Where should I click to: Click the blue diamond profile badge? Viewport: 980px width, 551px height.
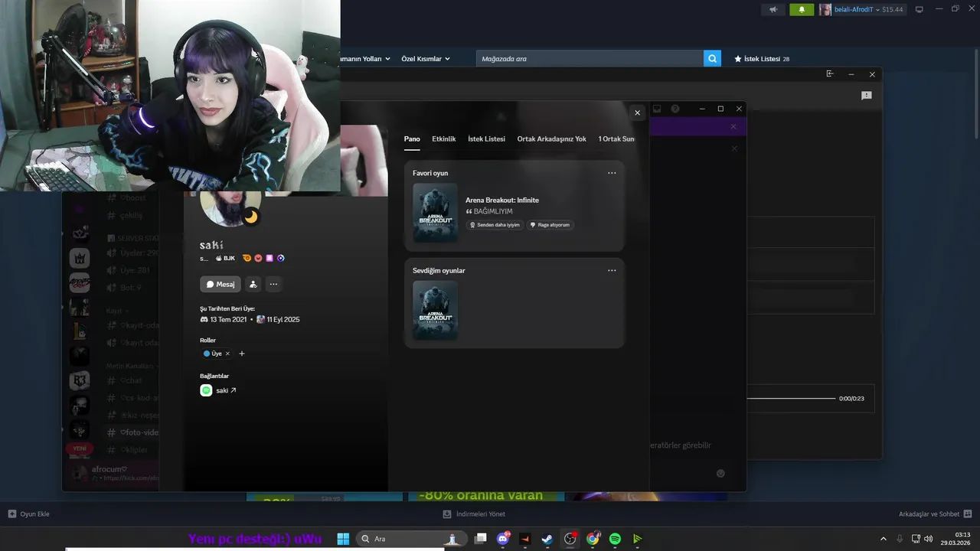click(281, 258)
